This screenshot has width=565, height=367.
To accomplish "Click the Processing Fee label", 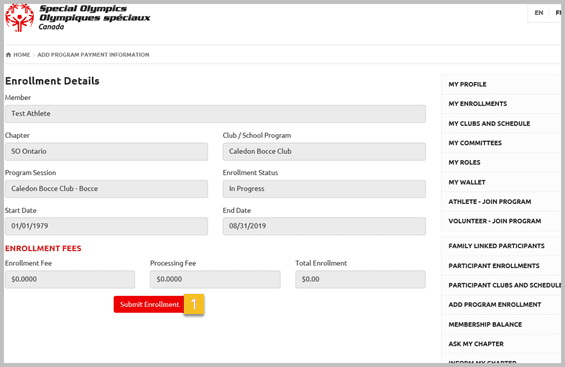I will [x=173, y=263].
